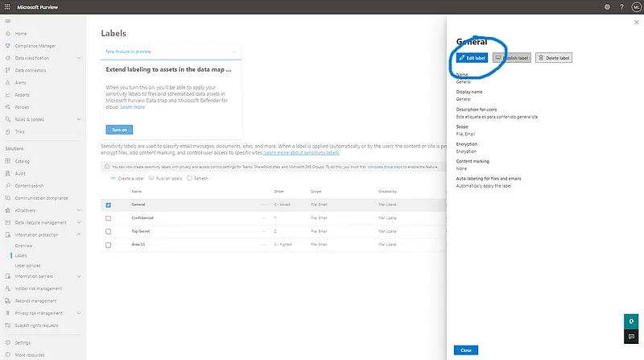Viewport: 644px width, 360px height.
Task: Open settings gear in the top bar
Action: 607,7
